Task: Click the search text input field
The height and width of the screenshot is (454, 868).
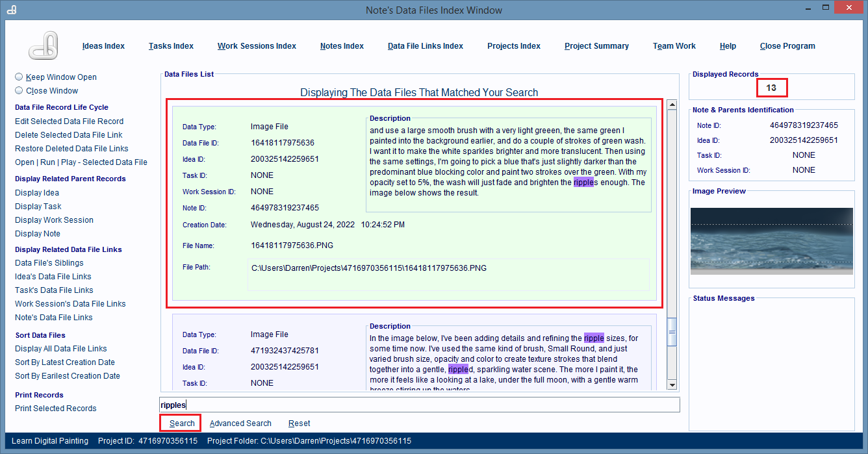Action: click(x=419, y=405)
